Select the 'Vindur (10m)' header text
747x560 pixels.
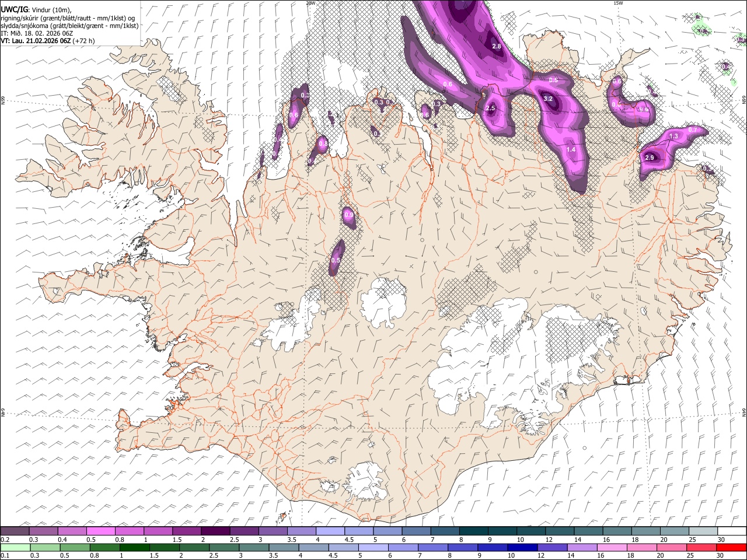coord(51,9)
